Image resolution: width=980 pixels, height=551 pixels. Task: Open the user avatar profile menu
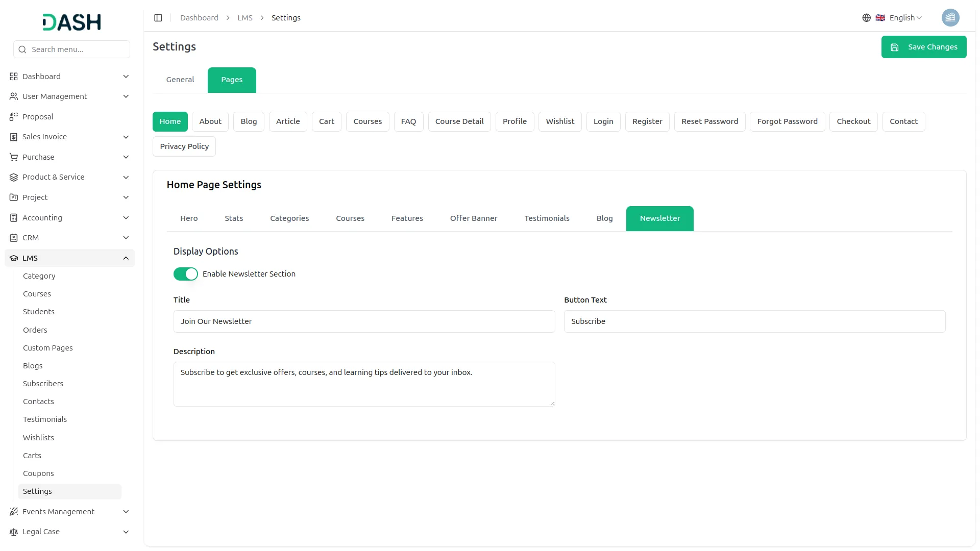[x=950, y=18]
